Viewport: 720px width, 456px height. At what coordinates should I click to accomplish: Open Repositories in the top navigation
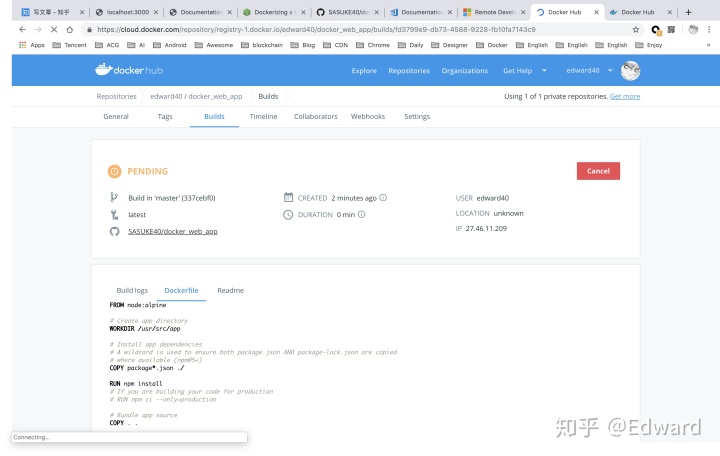tap(409, 71)
